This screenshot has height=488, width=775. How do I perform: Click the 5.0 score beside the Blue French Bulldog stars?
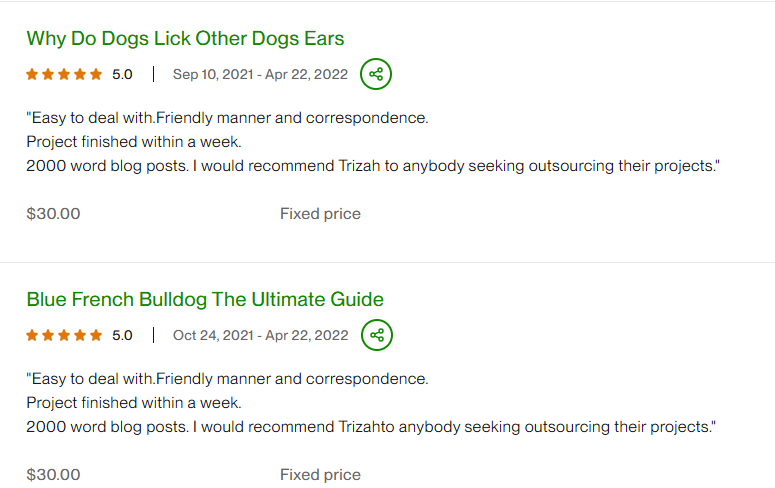click(x=122, y=335)
